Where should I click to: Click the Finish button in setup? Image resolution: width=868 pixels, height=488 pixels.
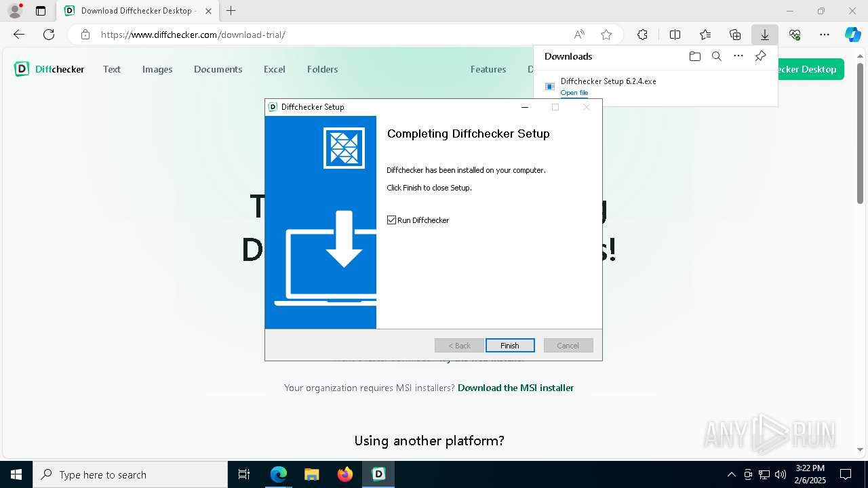click(510, 346)
